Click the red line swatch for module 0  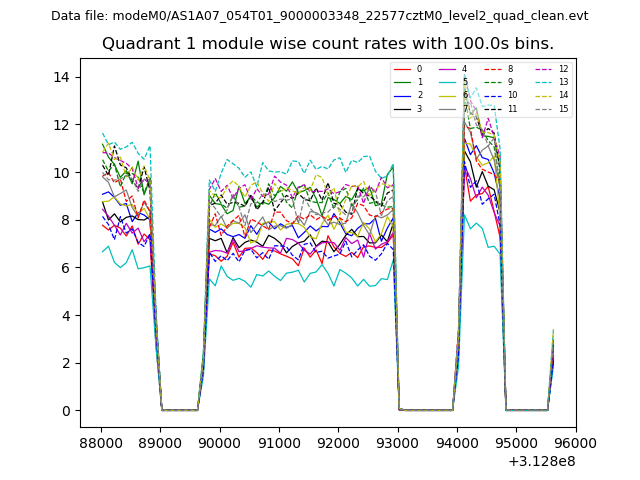tap(402, 69)
